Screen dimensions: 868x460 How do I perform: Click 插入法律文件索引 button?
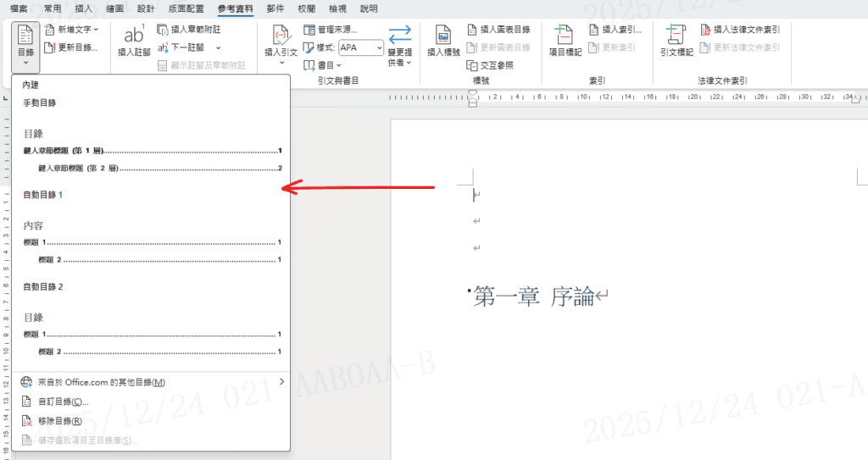(x=740, y=30)
